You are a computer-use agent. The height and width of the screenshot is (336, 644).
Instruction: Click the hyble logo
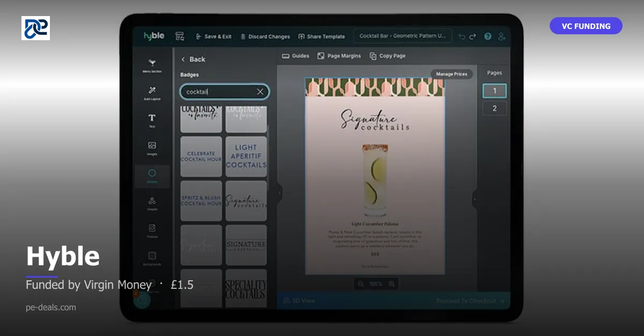pos(154,36)
